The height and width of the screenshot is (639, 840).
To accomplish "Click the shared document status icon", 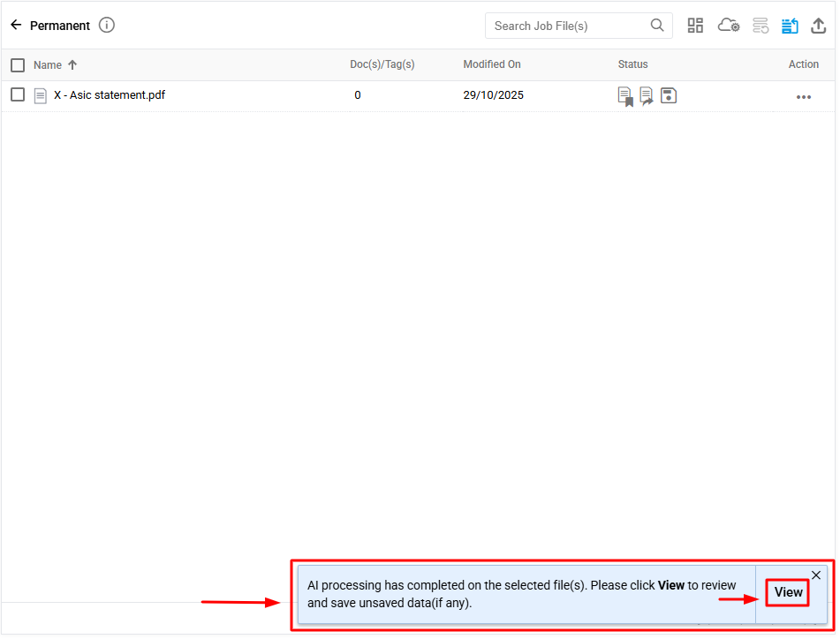I will click(647, 96).
